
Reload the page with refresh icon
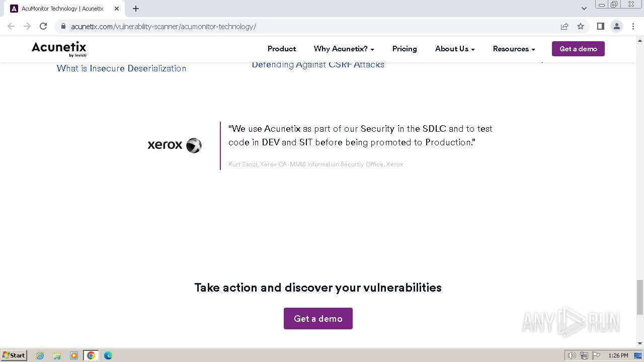(x=43, y=26)
